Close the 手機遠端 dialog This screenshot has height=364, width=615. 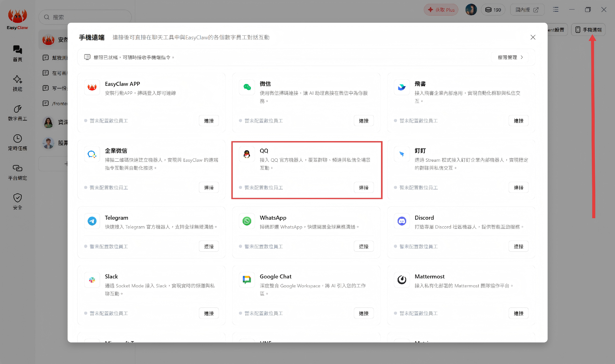(533, 37)
